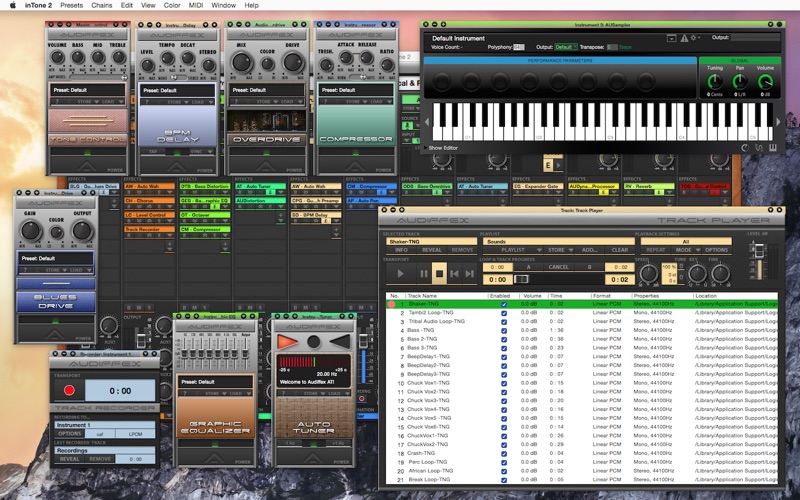The width and height of the screenshot is (800, 500).
Task: Open the MIDI menu
Action: (x=195, y=5)
